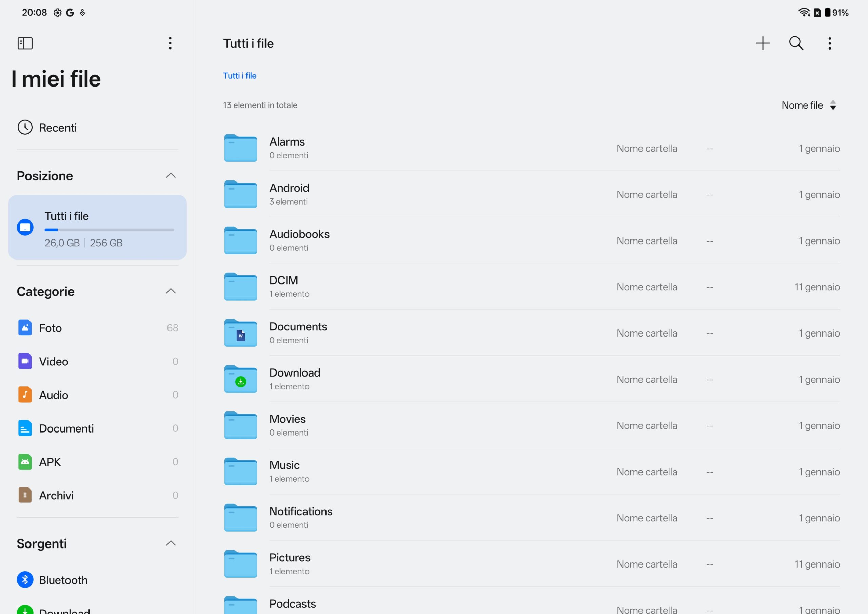This screenshot has height=614, width=868.
Task: Open Archivi category entry
Action: (x=56, y=495)
